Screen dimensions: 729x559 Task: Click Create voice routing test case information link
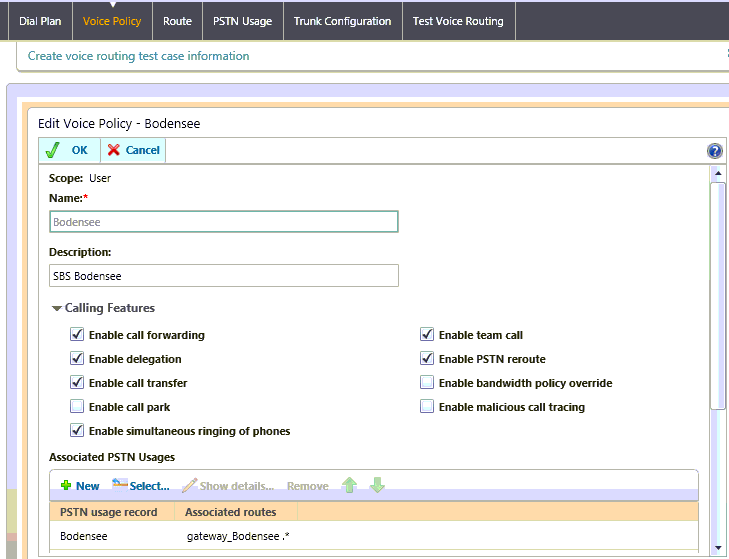tap(139, 56)
